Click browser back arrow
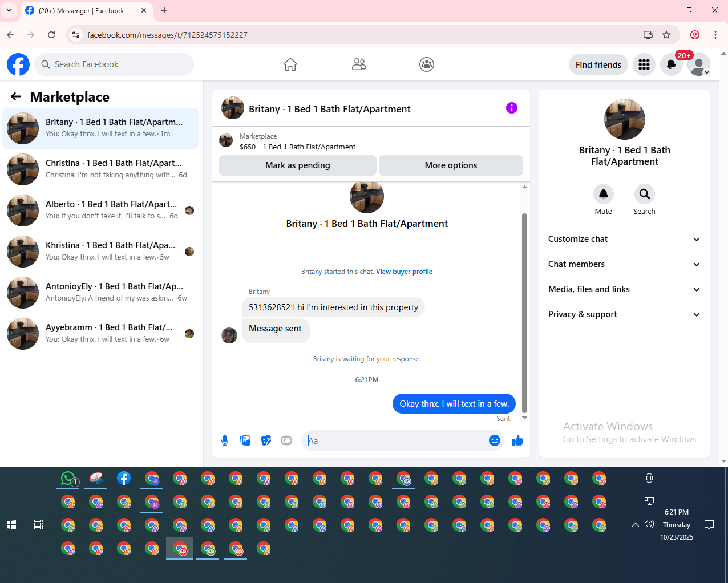The height and width of the screenshot is (583, 728). (10, 35)
